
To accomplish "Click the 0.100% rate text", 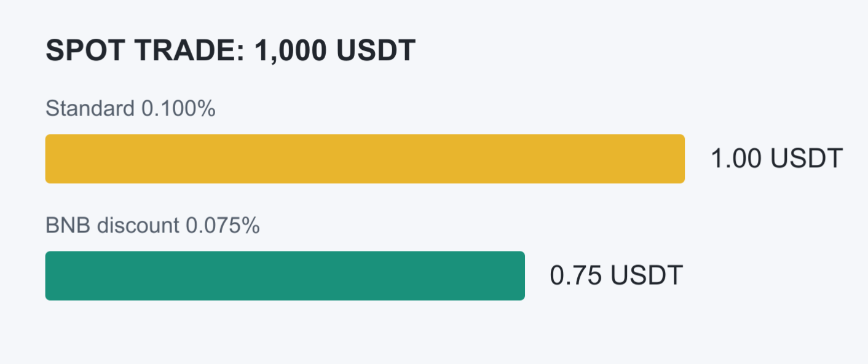I will [178, 109].
